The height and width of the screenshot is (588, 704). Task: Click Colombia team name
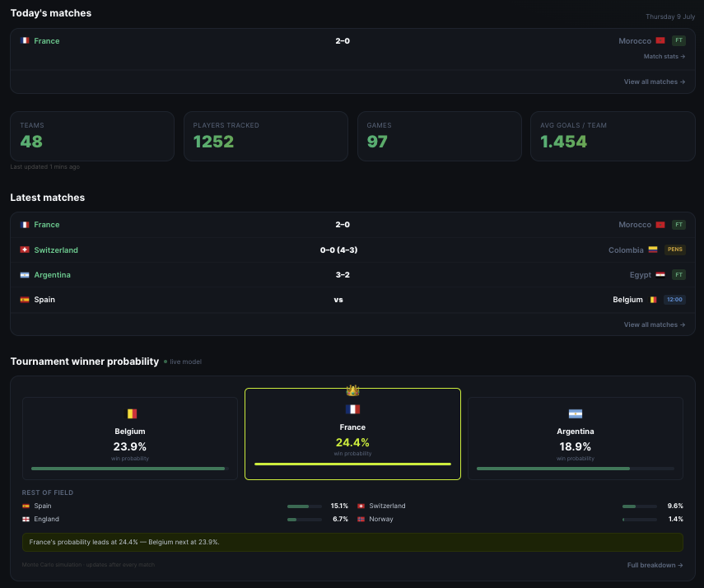626,250
